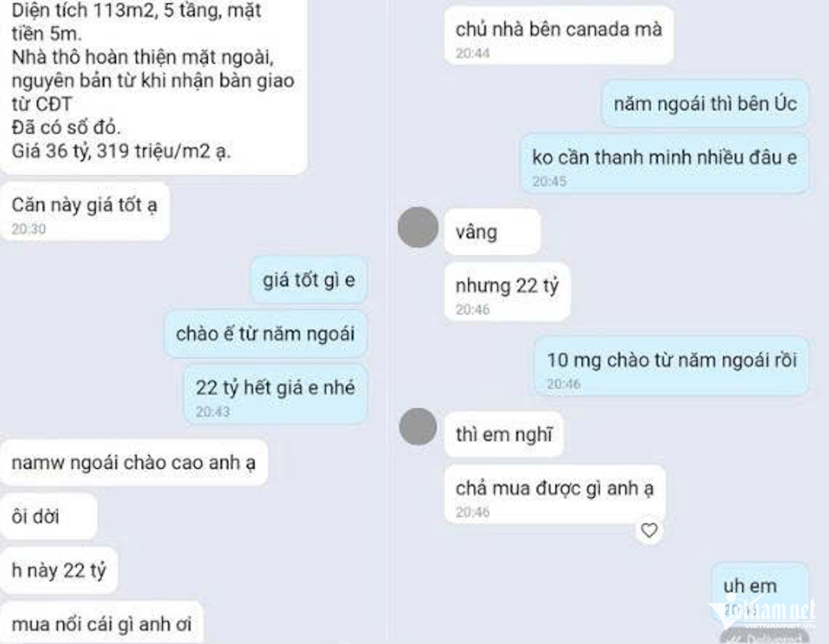Select message "mua nổi cái gì anh ơi"
Viewport: 829px width, 644px height.
(102, 623)
